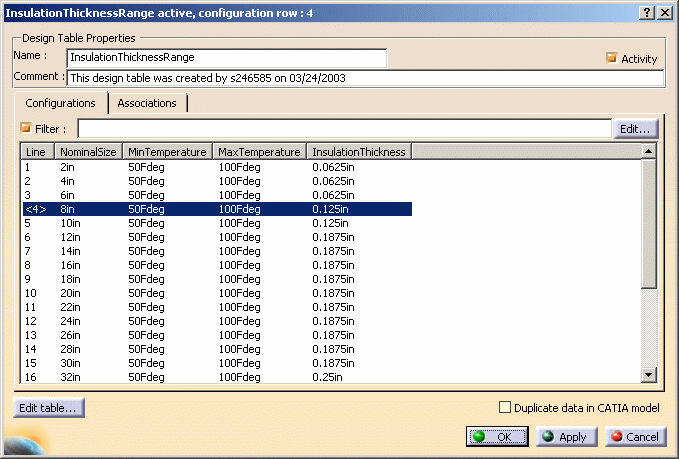Viewport: 679px width, 459px height.
Task: Click 100Fdeg max temperature in line 10
Action: point(239,293)
